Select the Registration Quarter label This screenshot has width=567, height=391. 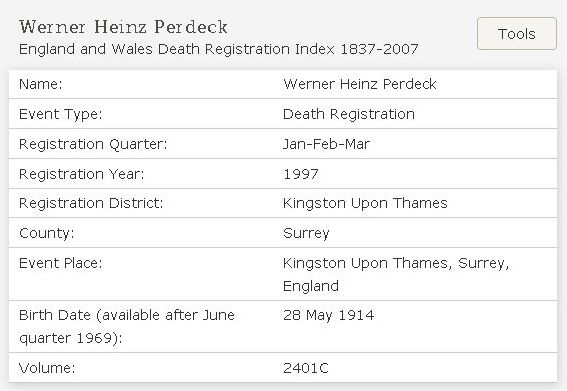click(93, 144)
